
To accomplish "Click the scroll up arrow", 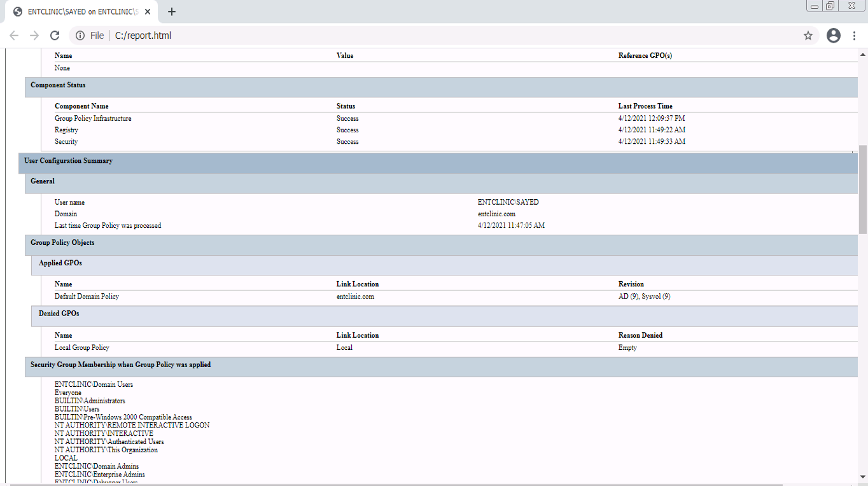I will (863, 53).
